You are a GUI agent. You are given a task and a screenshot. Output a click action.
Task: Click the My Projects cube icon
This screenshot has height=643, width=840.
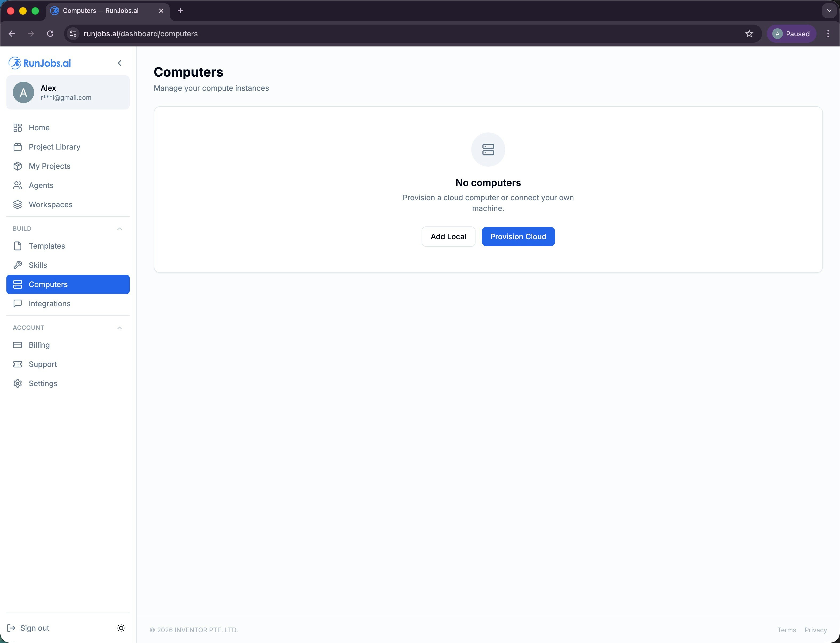pos(18,166)
